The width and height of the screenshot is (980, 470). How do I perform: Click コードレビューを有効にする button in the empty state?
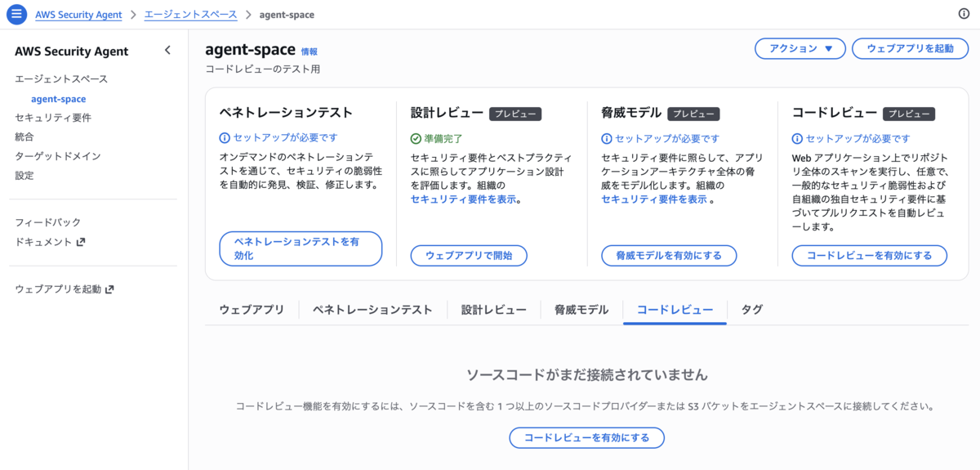586,437
